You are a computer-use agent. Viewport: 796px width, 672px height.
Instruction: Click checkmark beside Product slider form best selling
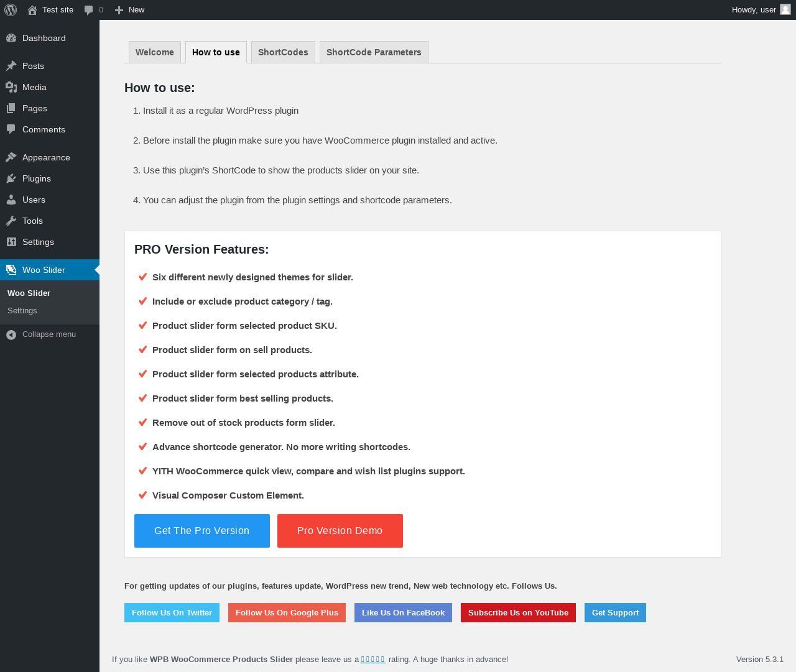[142, 398]
